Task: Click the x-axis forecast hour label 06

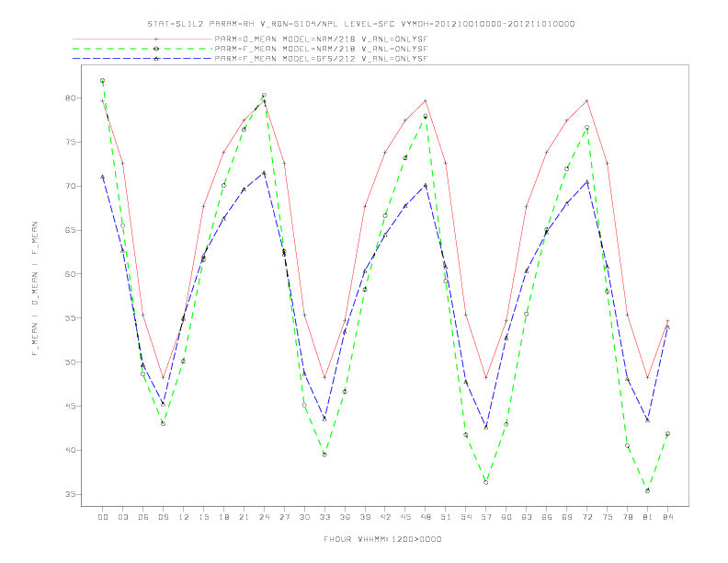Action: pos(143,517)
